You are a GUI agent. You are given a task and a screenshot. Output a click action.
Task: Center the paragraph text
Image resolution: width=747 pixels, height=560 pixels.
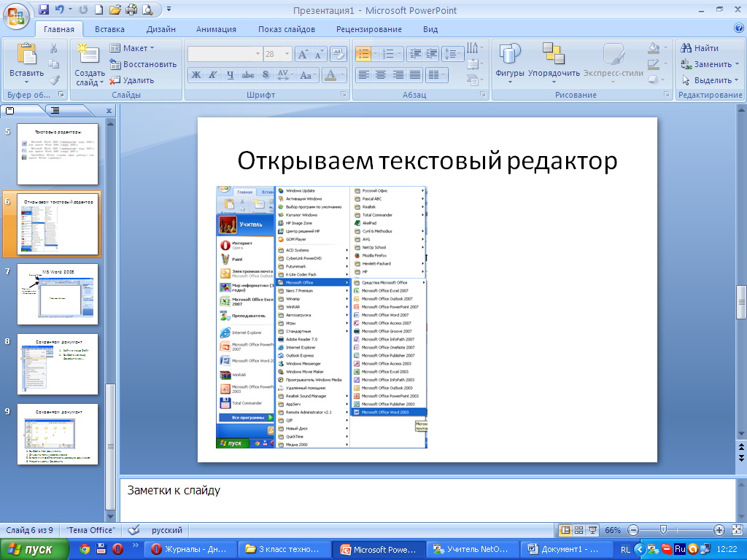pyautogui.click(x=381, y=75)
